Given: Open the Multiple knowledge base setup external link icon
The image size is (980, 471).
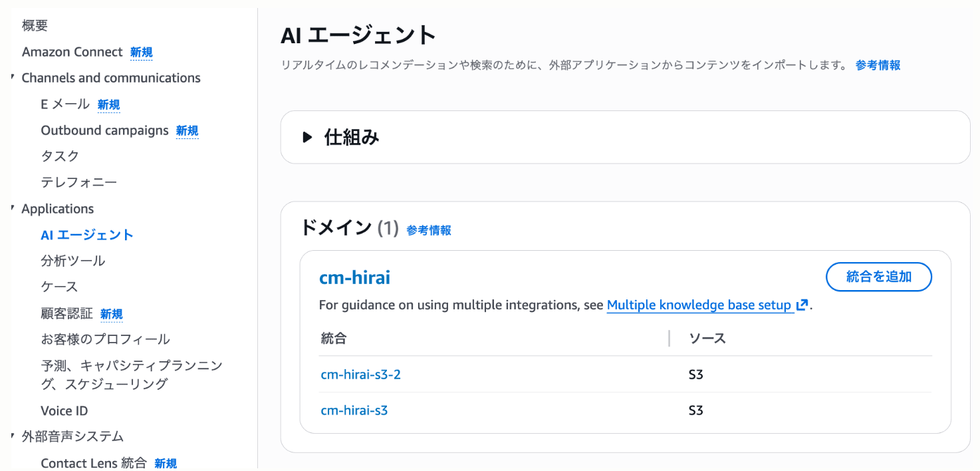Looking at the screenshot, I should click(x=801, y=304).
